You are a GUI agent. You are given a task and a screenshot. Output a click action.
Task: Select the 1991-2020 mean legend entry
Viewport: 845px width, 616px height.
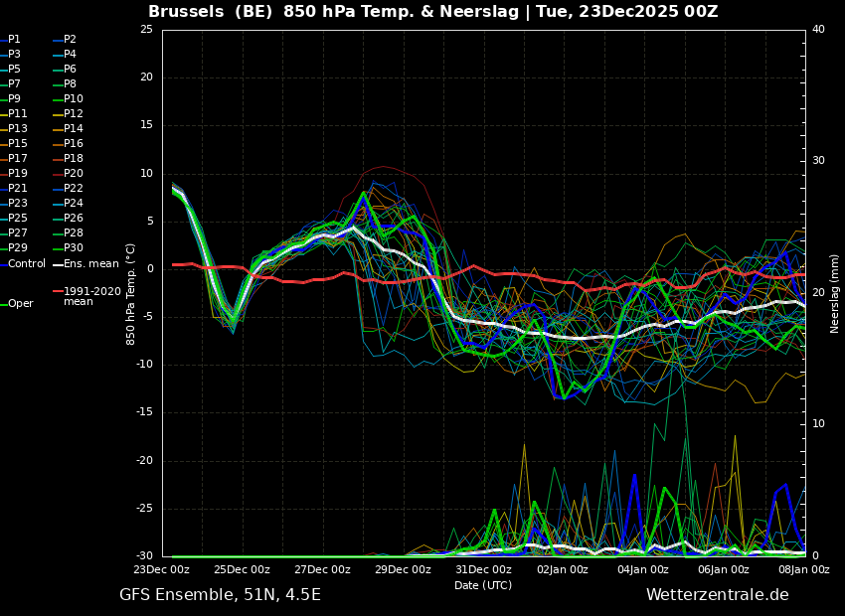point(91,296)
